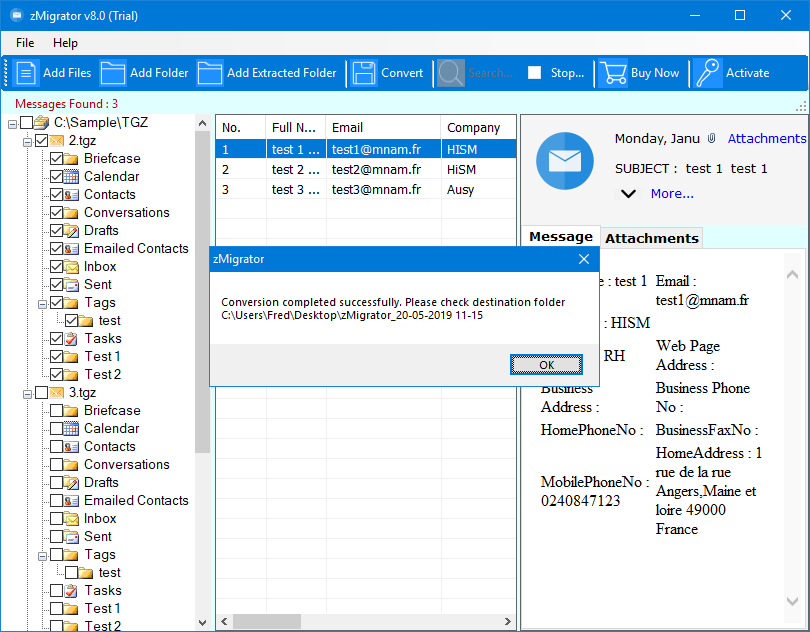
Task: Click the paperclip attachment icon
Action: [x=711, y=138]
